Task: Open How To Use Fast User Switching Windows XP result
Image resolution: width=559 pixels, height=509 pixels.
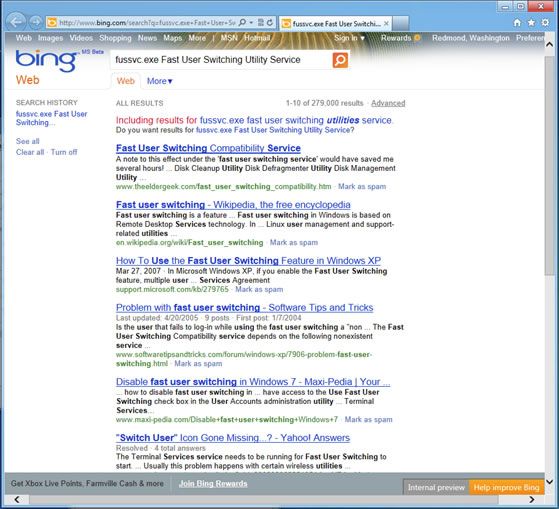Action: (248, 261)
